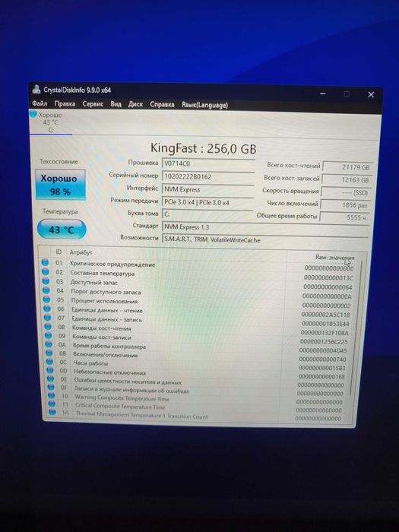Image resolution: width=399 pixels, height=532 pixels.
Task: Click the KingFast : 256,0 GB title
Action: point(203,148)
